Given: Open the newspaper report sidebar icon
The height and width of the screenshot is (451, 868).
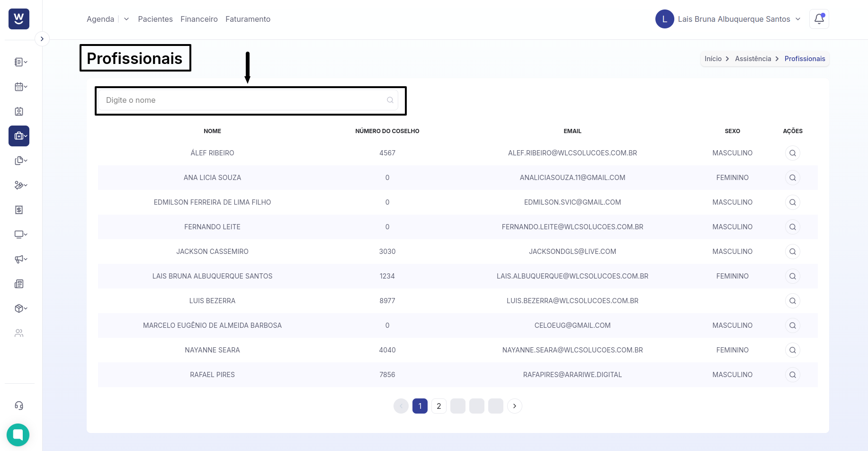Looking at the screenshot, I should tap(19, 284).
